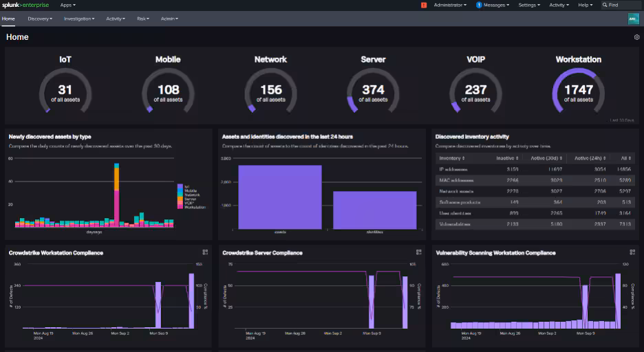644x352 pixels.
Task: Switch to the Home tab
Action: (8, 19)
